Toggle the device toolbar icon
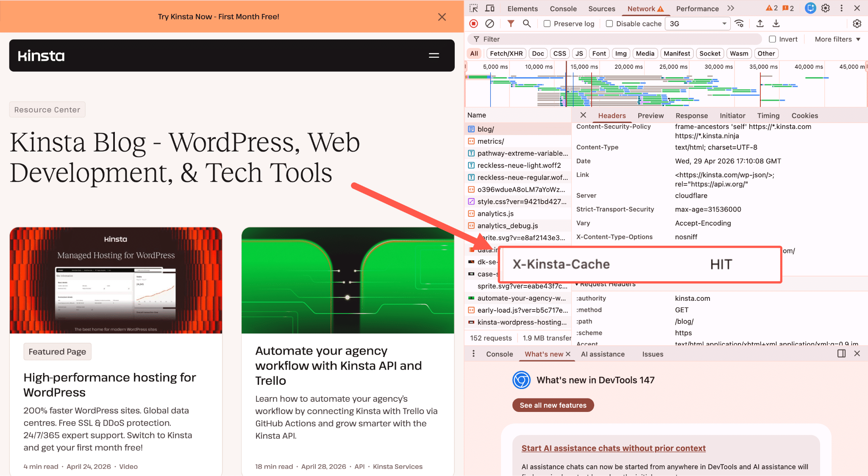The image size is (868, 476). tap(490, 8)
